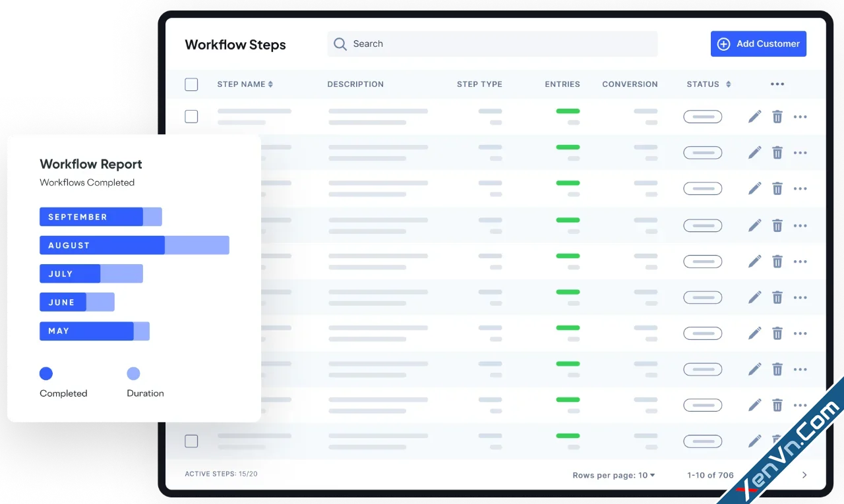Open the third row's three-dot menu
The width and height of the screenshot is (844, 504).
[x=800, y=188]
